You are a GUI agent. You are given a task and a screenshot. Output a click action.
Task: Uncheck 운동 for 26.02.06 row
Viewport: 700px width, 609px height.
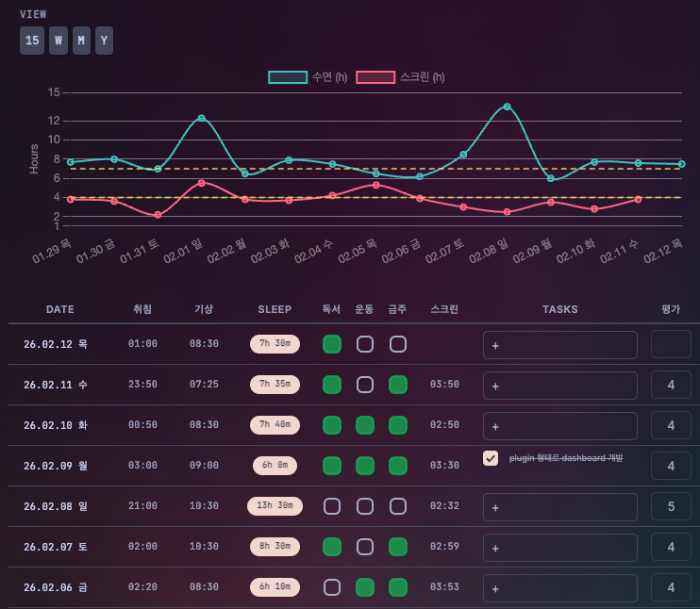(365, 587)
